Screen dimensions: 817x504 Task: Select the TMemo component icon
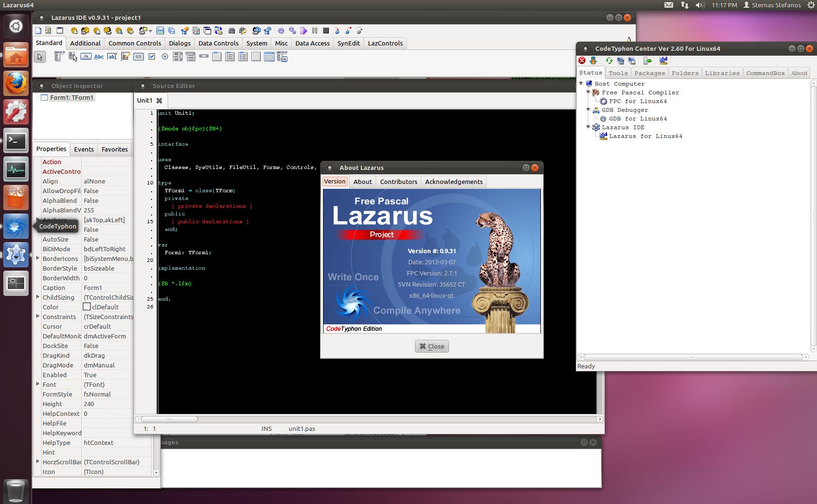125,57
